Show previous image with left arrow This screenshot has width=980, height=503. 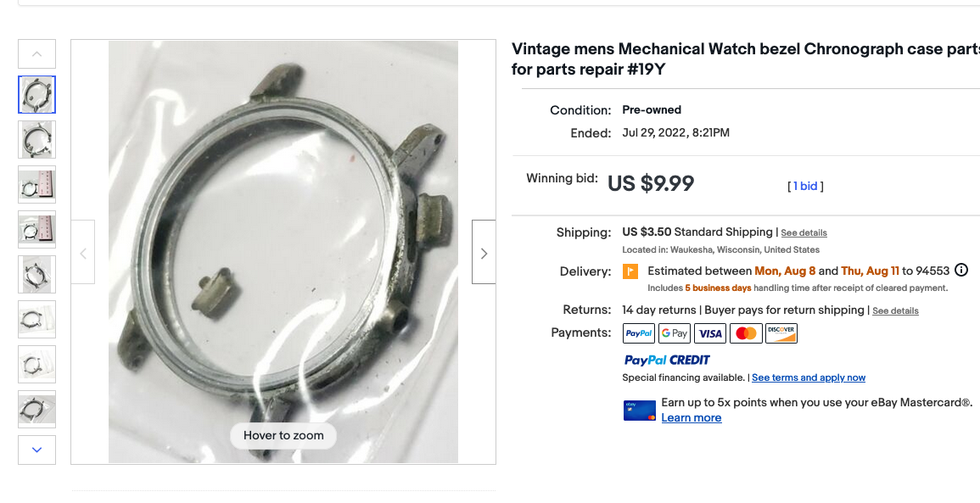83,253
